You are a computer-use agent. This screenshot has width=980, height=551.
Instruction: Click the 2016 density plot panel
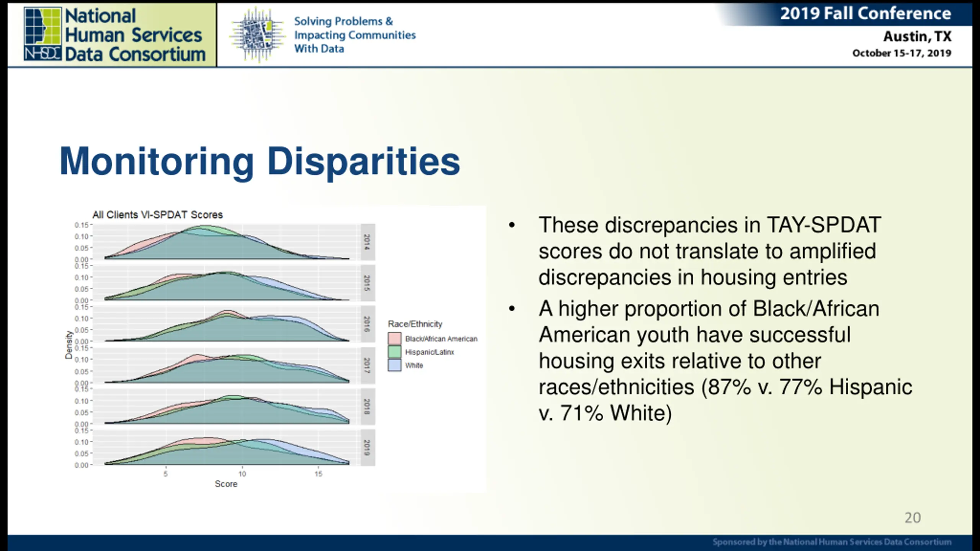tap(227, 324)
